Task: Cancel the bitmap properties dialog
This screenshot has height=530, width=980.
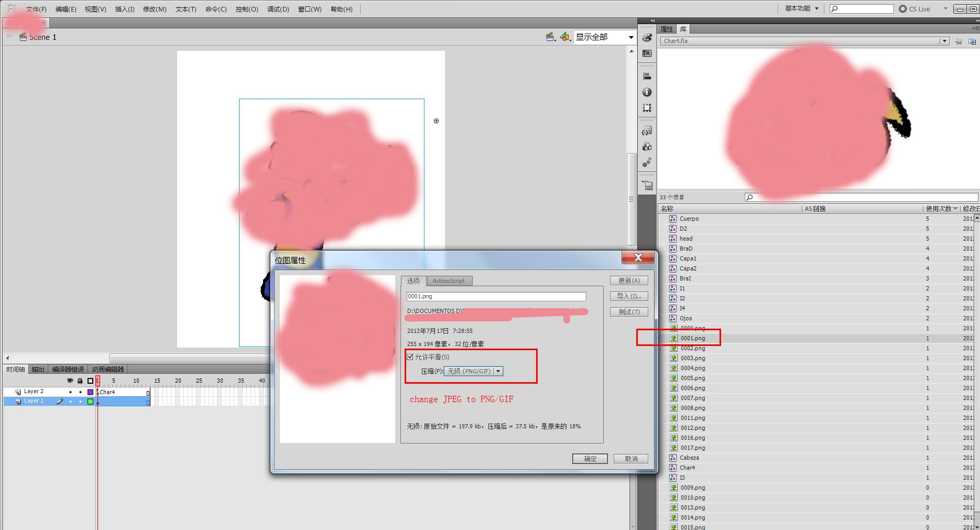Action: 631,459
